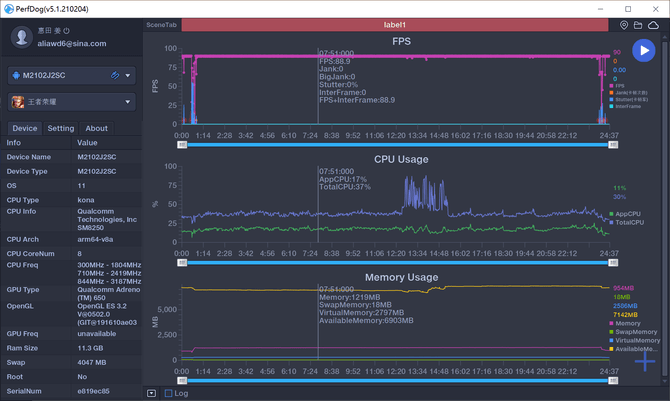Select the Device Type row label
Screen dimensions: 670x401
coord(27,171)
